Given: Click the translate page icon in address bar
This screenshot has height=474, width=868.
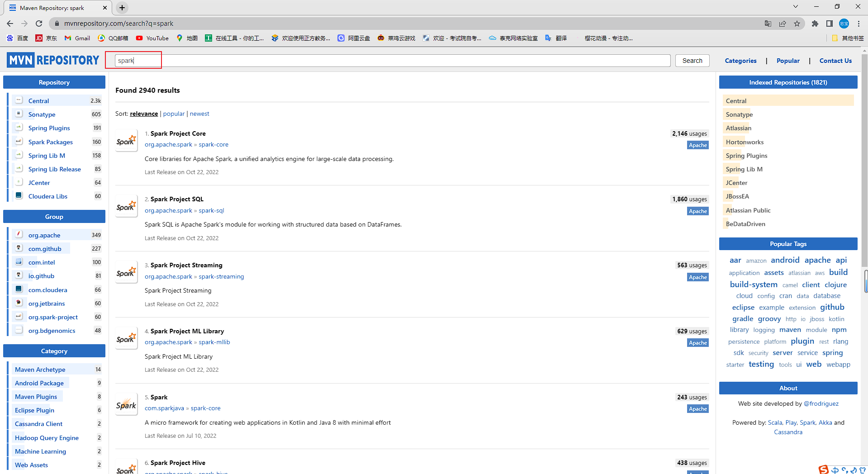Looking at the screenshot, I should click(768, 24).
